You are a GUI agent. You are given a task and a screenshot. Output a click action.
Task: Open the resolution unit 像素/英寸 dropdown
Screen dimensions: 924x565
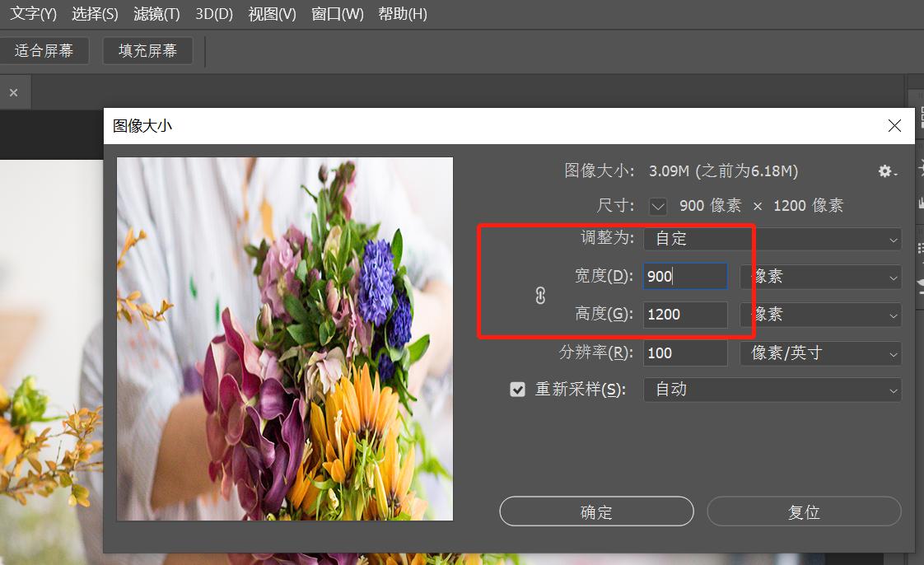point(820,353)
